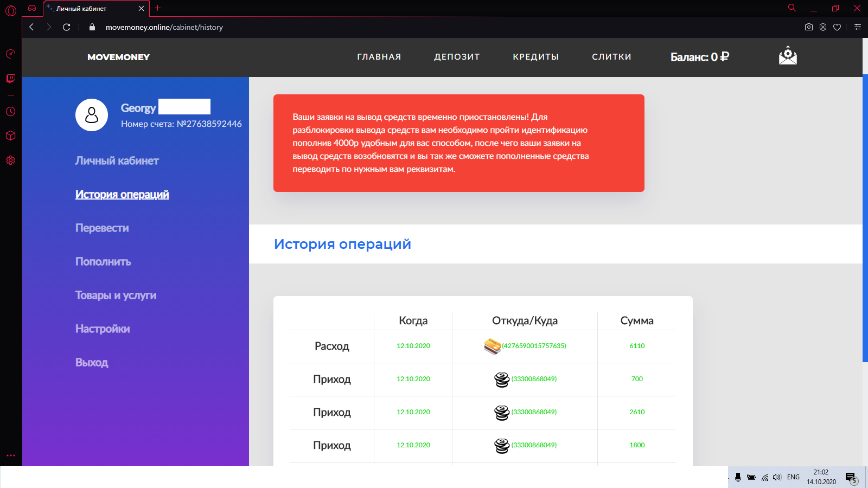Image resolution: width=868 pixels, height=488 pixels.
Task: Open КРЕДИТЫ in top navigation
Action: [536, 57]
